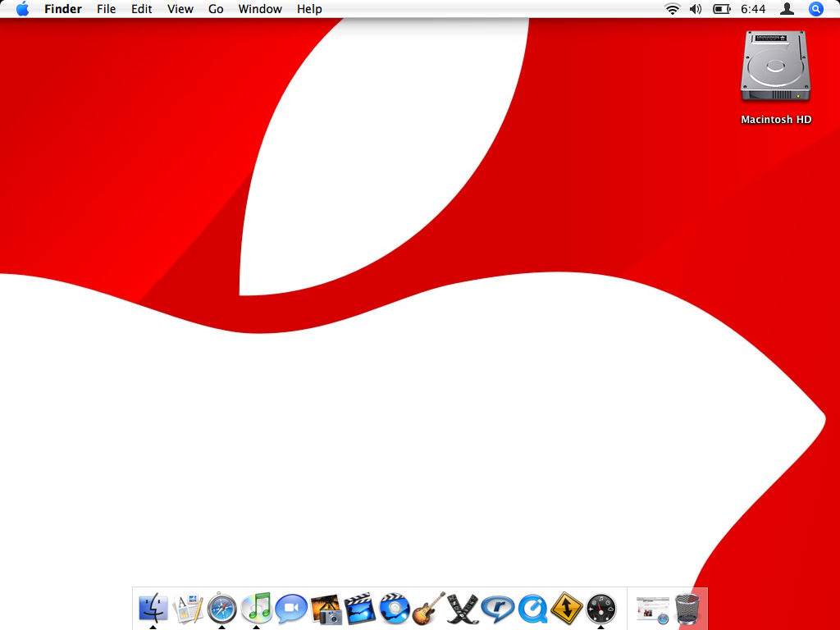Launch QuickTime Player from Dock

click(x=532, y=609)
